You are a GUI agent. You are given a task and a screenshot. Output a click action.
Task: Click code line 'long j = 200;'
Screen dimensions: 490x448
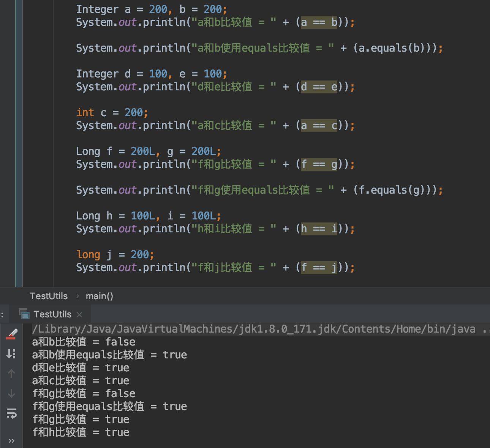(x=115, y=254)
